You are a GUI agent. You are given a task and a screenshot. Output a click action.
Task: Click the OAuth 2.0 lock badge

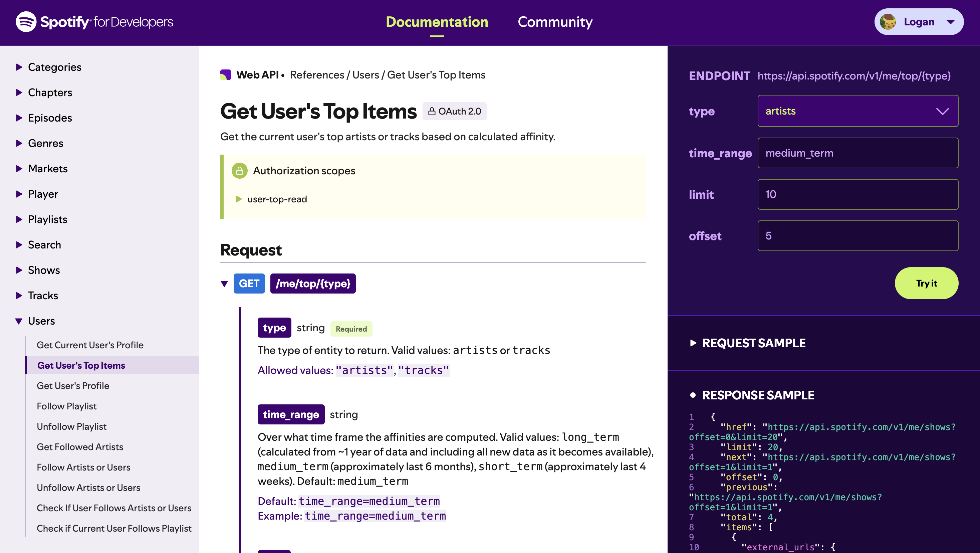coord(454,111)
